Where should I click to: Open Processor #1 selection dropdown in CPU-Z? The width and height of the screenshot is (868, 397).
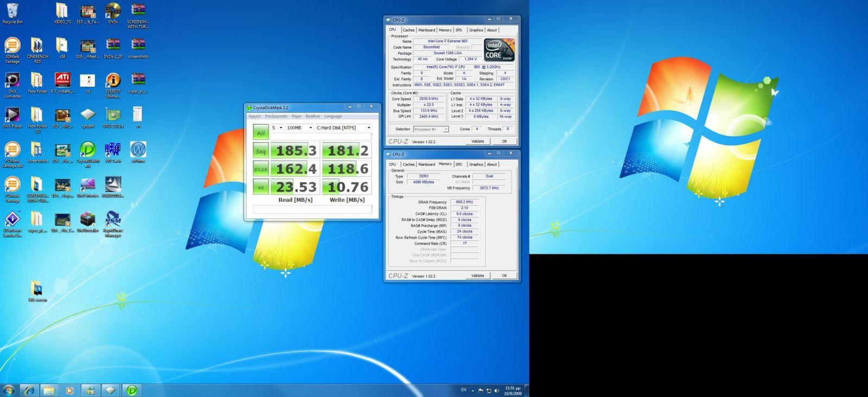431,129
